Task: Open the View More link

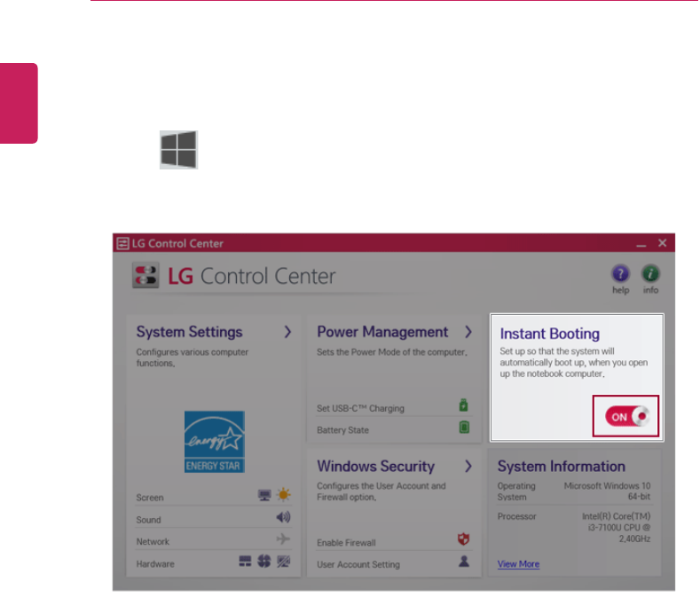Action: (x=518, y=564)
